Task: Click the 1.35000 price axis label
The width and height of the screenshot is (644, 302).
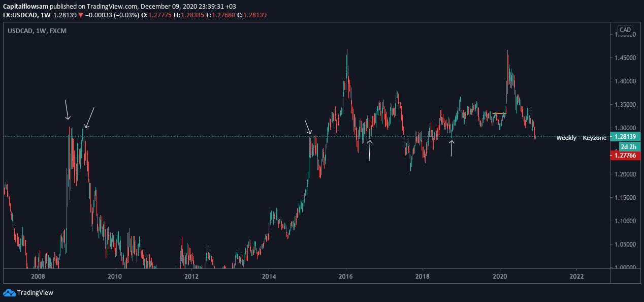Action: point(626,105)
